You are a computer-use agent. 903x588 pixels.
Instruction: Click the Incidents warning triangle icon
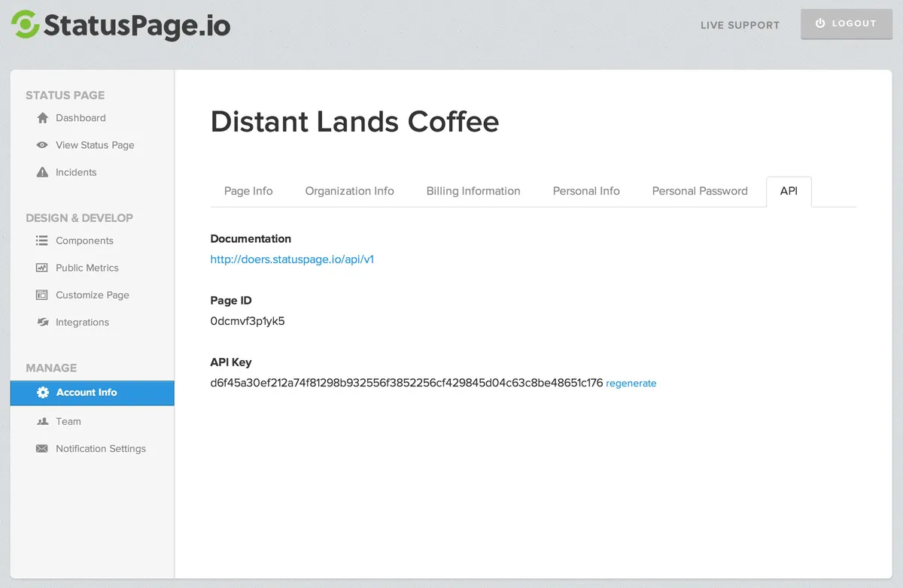click(x=42, y=172)
